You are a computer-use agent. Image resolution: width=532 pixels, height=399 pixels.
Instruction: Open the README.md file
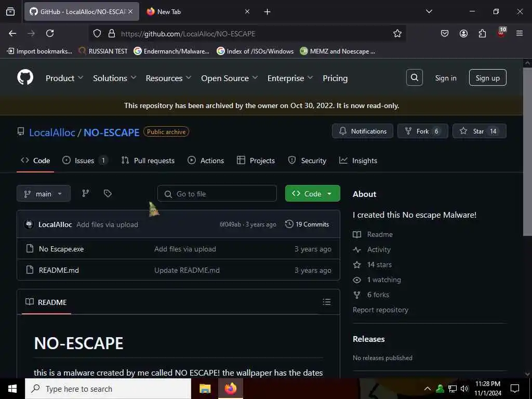point(59,270)
